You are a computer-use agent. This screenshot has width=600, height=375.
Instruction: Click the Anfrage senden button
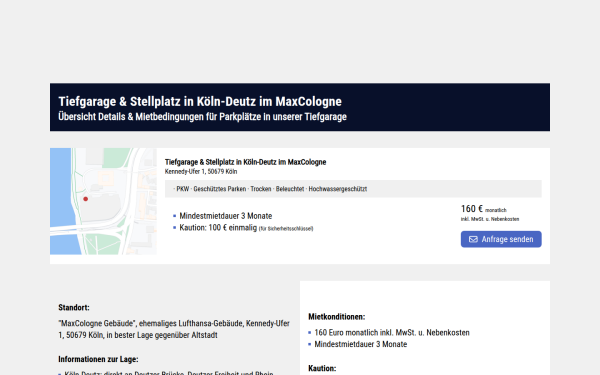point(501,239)
